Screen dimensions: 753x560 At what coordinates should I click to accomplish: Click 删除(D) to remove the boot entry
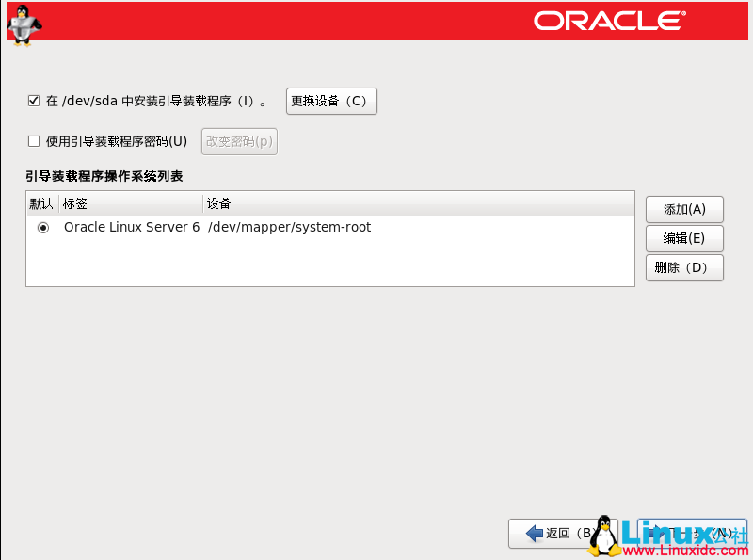pyautogui.click(x=683, y=267)
